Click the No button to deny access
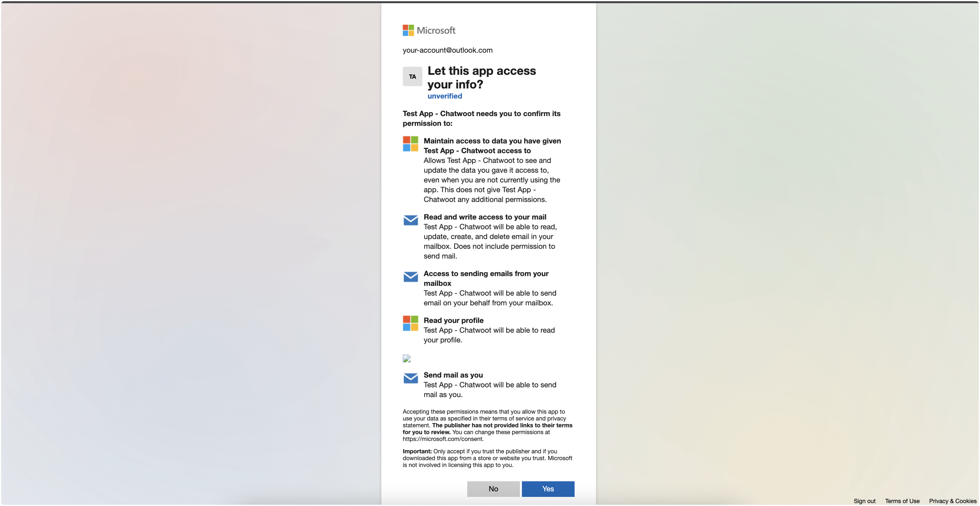This screenshot has width=980, height=506. (493, 489)
